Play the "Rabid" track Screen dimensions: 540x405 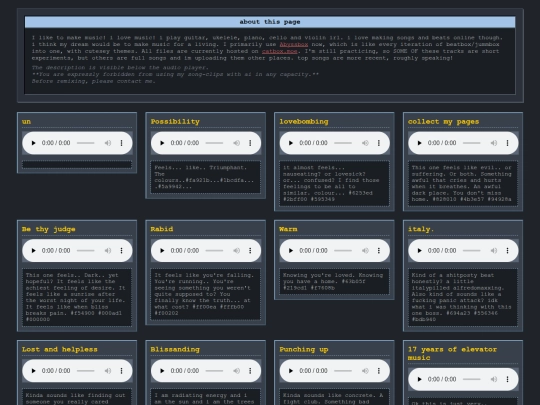(x=162, y=250)
